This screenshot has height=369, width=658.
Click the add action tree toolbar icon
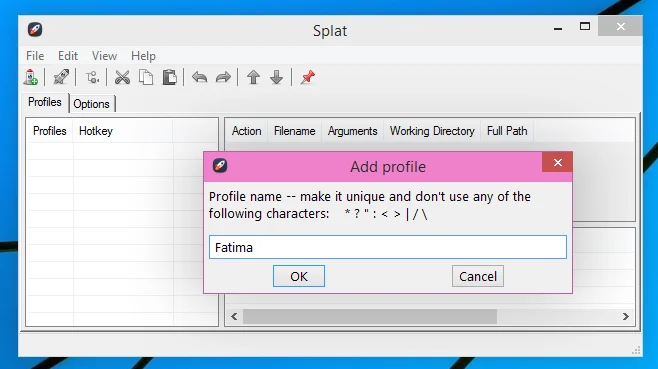(x=92, y=77)
